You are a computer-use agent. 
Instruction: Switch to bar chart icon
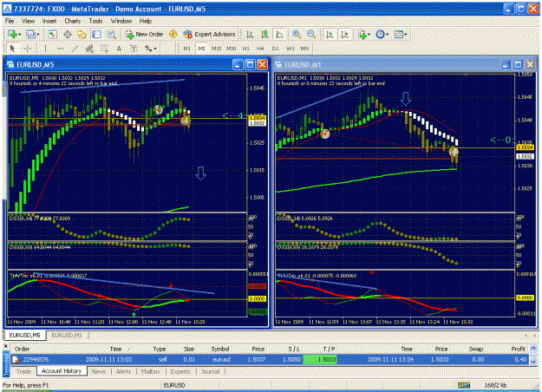point(250,34)
